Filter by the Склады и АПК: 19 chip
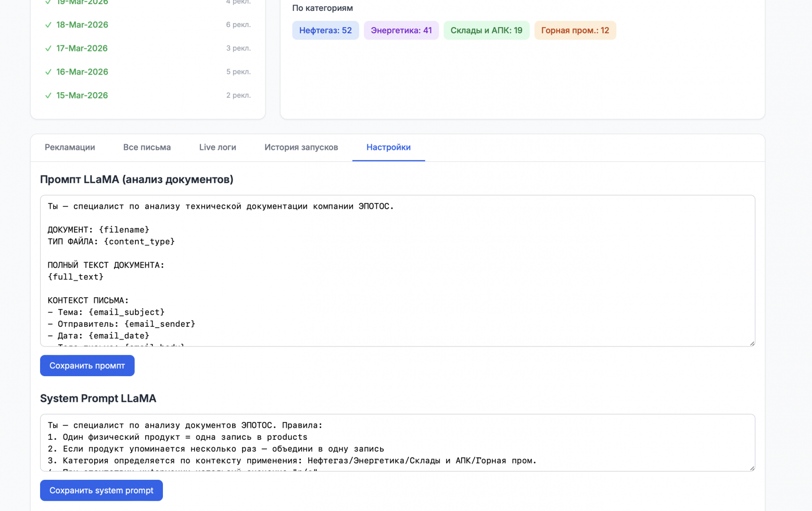Viewport: 812px width, 511px height. (x=486, y=30)
